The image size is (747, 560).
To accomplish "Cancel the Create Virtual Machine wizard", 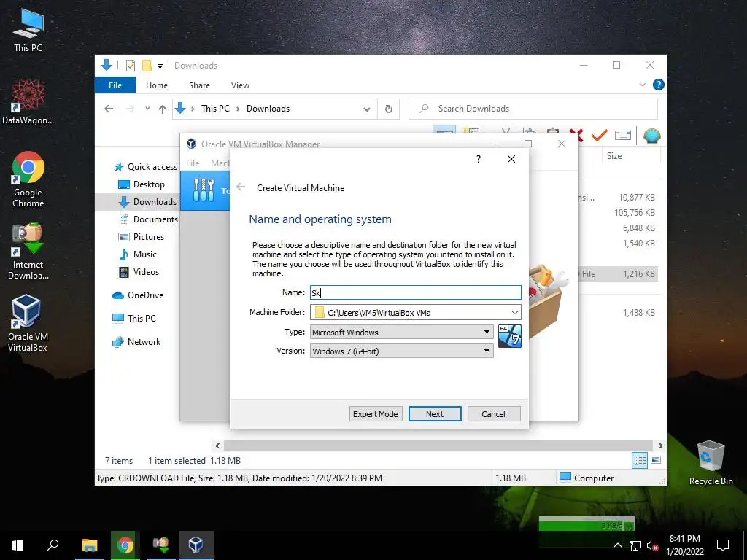I will tap(494, 414).
